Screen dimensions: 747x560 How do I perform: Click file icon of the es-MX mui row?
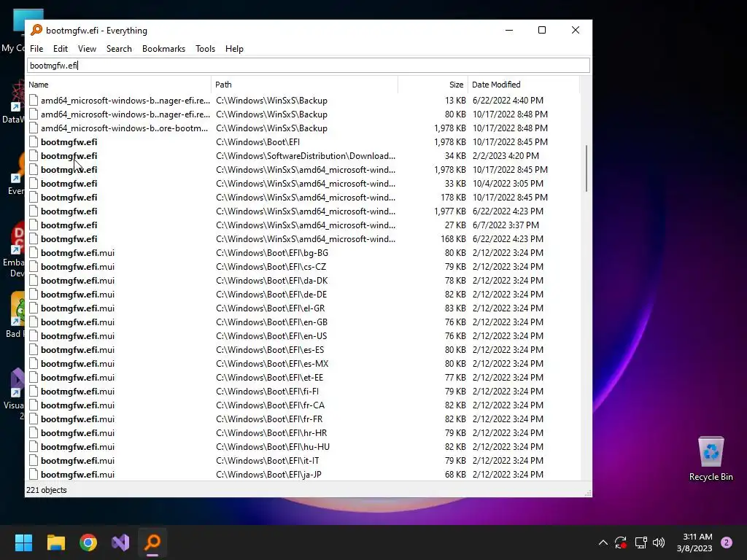pos(34,363)
